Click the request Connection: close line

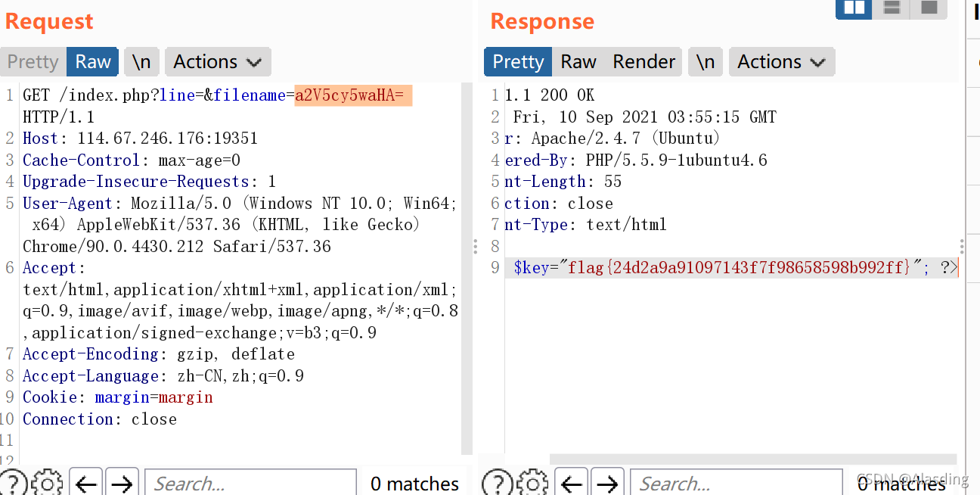[x=100, y=419]
